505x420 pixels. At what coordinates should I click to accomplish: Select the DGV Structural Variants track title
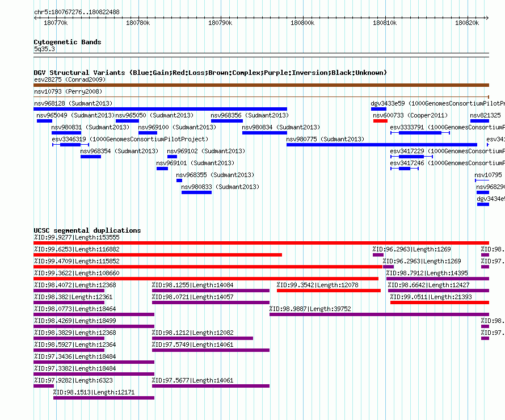211,73
